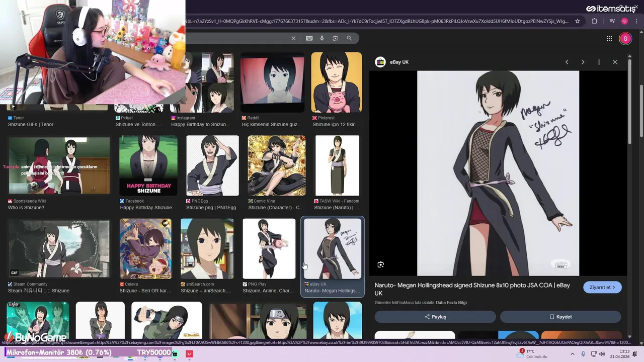The width and height of the screenshot is (644, 362).
Task: Open the Google apps grid
Action: (609, 39)
